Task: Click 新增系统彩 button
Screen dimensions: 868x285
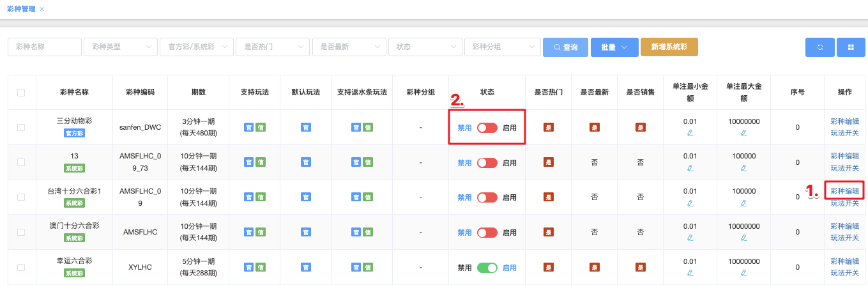Action: pyautogui.click(x=669, y=47)
